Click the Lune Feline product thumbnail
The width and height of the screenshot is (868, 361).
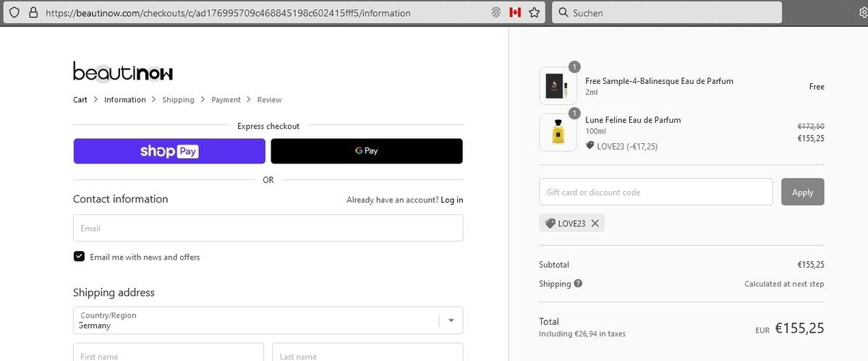558,132
